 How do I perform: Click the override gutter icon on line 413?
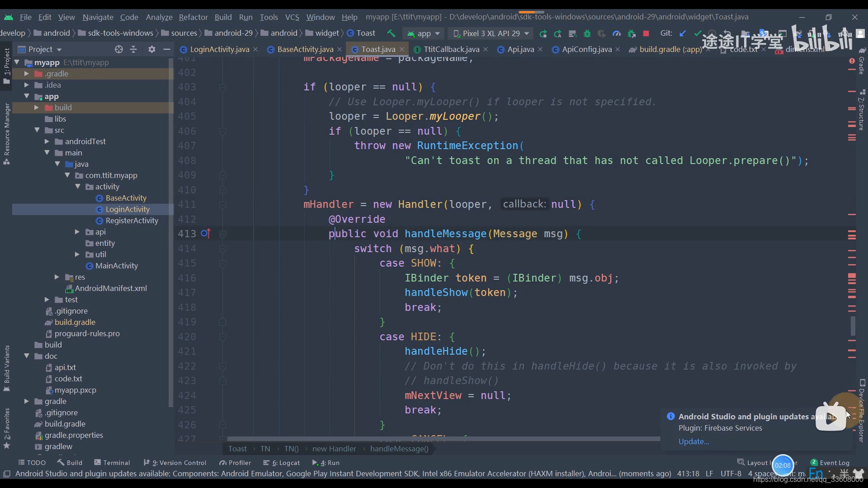click(206, 234)
